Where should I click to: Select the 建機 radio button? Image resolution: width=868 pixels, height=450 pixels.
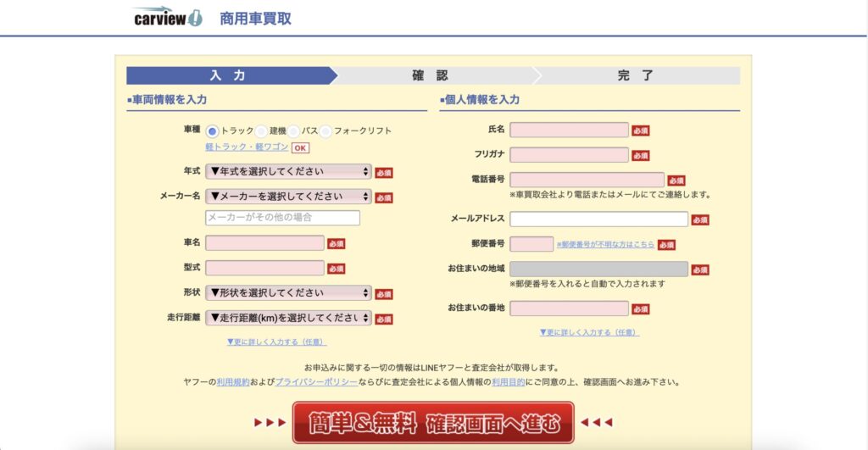pyautogui.click(x=261, y=131)
